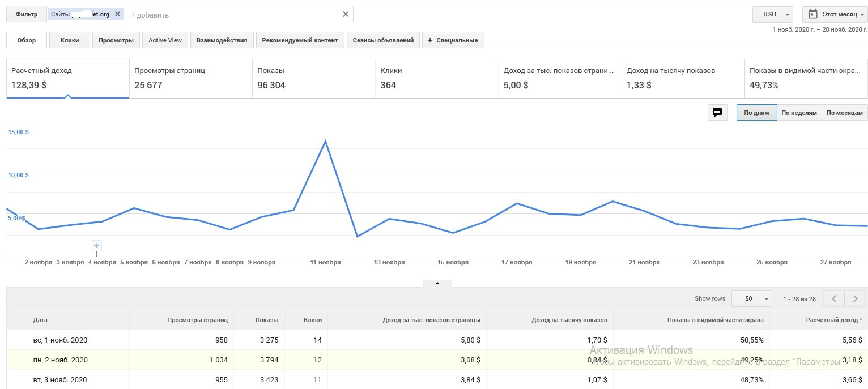Collapse the chart with the arrow handle

437,283
